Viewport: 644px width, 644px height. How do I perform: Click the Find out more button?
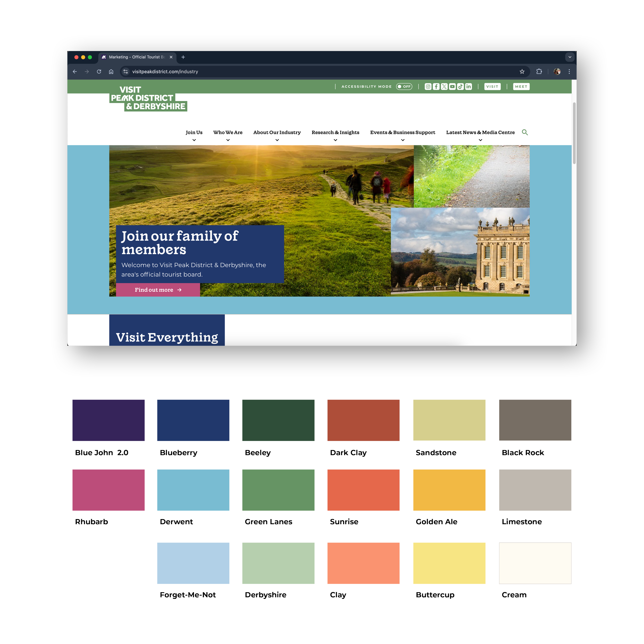[x=158, y=290]
